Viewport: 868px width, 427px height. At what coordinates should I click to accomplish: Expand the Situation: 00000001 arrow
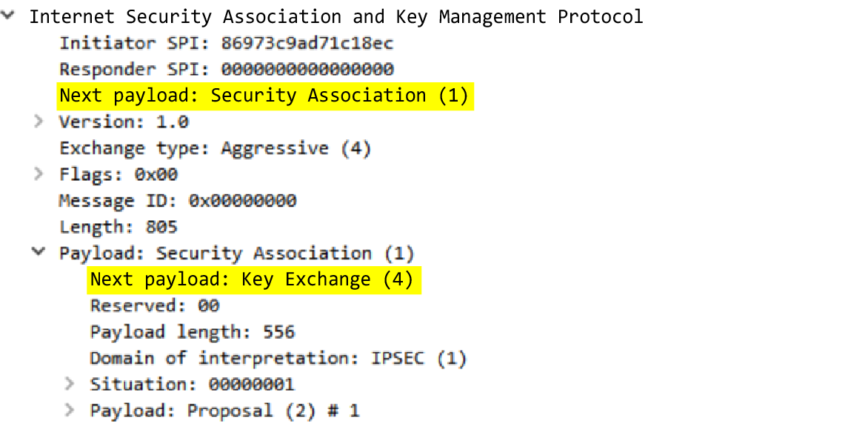(x=70, y=384)
